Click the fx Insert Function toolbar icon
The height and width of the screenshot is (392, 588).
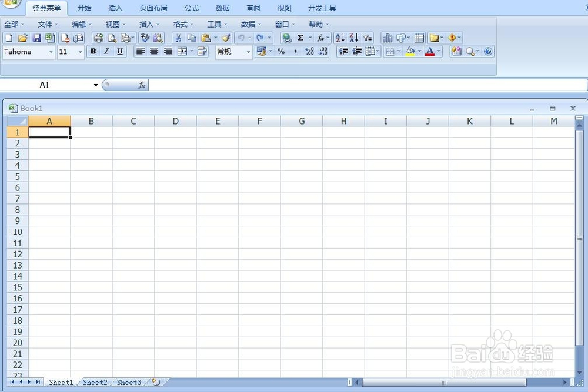tap(320, 38)
